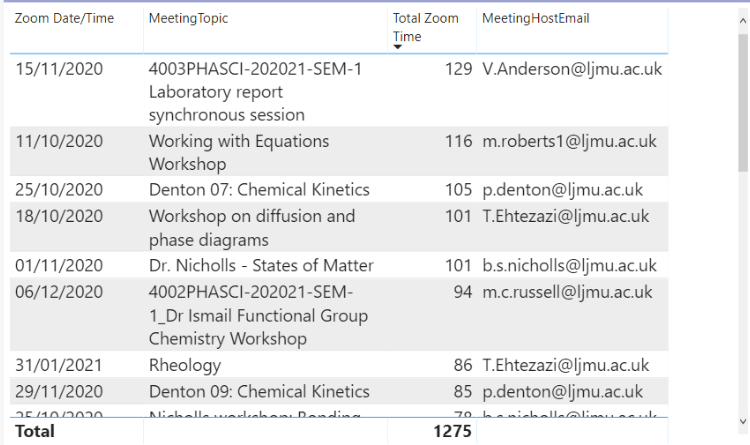Select the Rheology meeting topic cell
The image size is (750, 445).
[185, 366]
